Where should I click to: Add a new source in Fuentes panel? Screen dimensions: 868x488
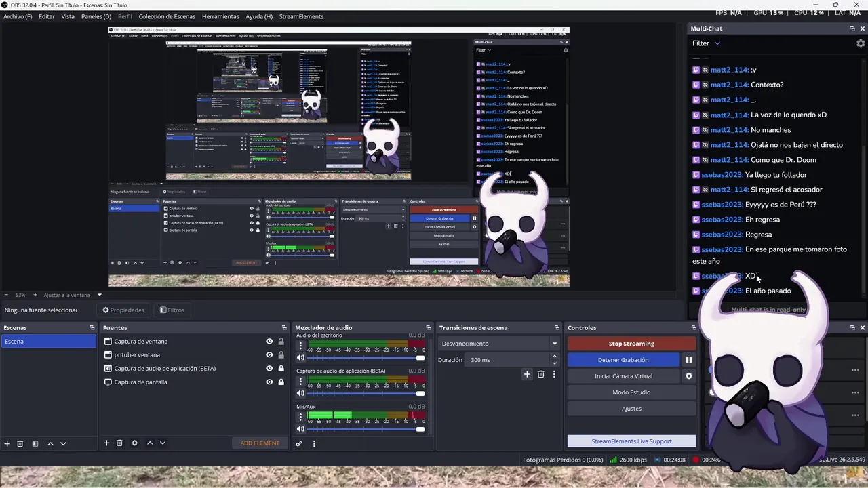tap(106, 443)
